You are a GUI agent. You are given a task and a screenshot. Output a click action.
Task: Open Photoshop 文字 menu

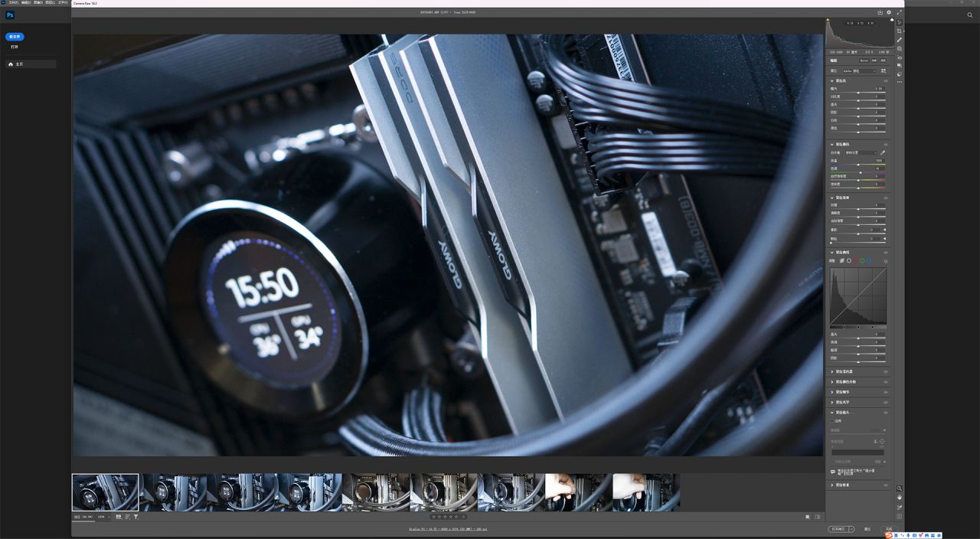coord(63,2)
